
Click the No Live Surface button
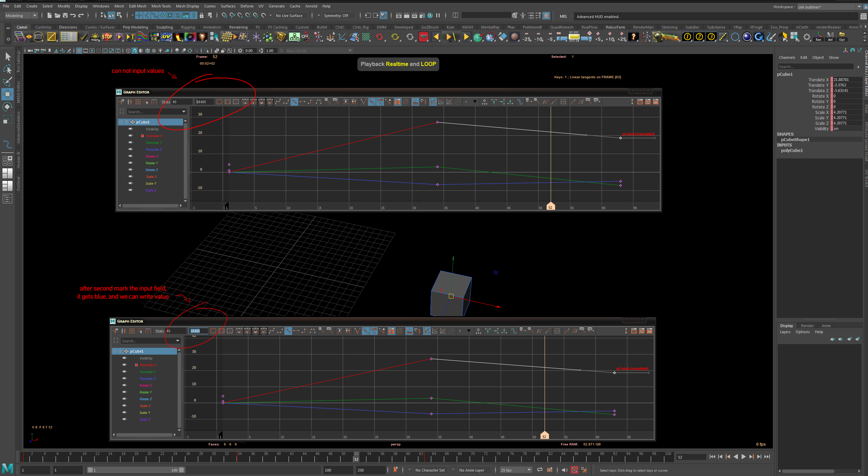[290, 15]
